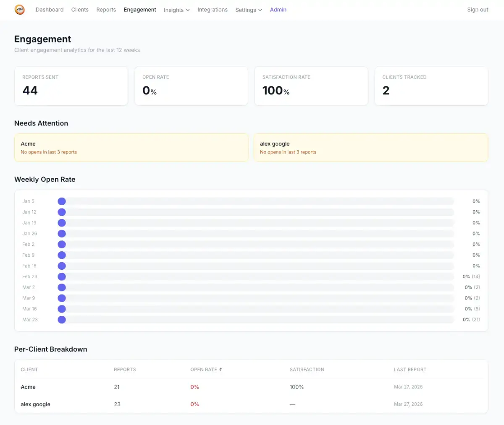Viewport: 504px width, 425px height.
Task: Click the Open Rate sort arrow icon
Action: pos(221,370)
